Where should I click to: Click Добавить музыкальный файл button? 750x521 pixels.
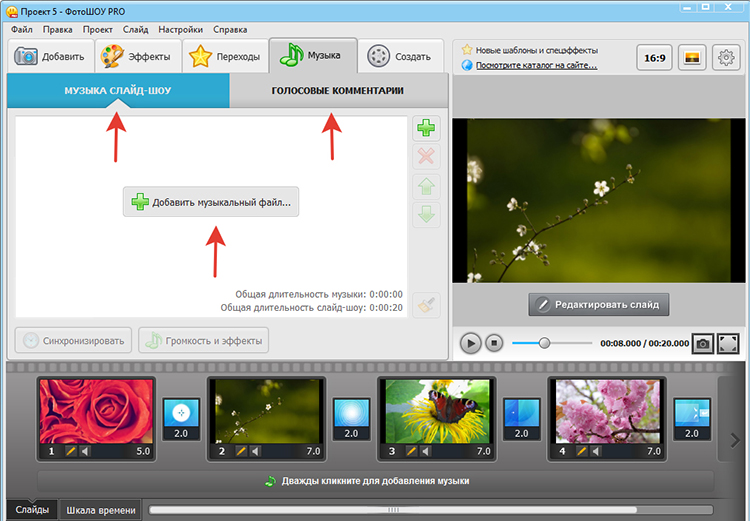click(211, 202)
